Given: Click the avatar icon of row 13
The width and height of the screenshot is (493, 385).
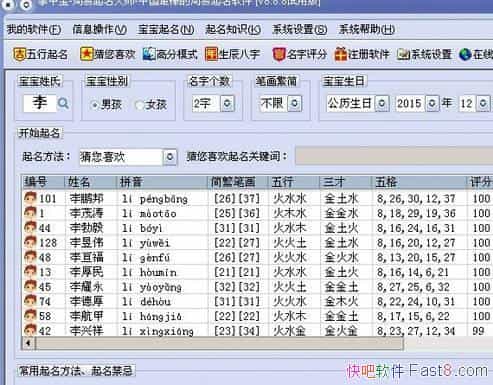Looking at the screenshot, I should tap(30, 272).
